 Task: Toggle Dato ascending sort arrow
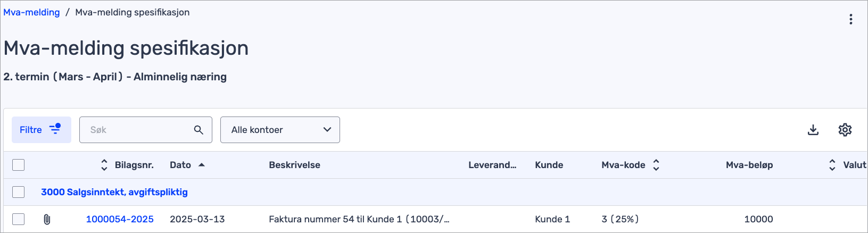tap(202, 165)
